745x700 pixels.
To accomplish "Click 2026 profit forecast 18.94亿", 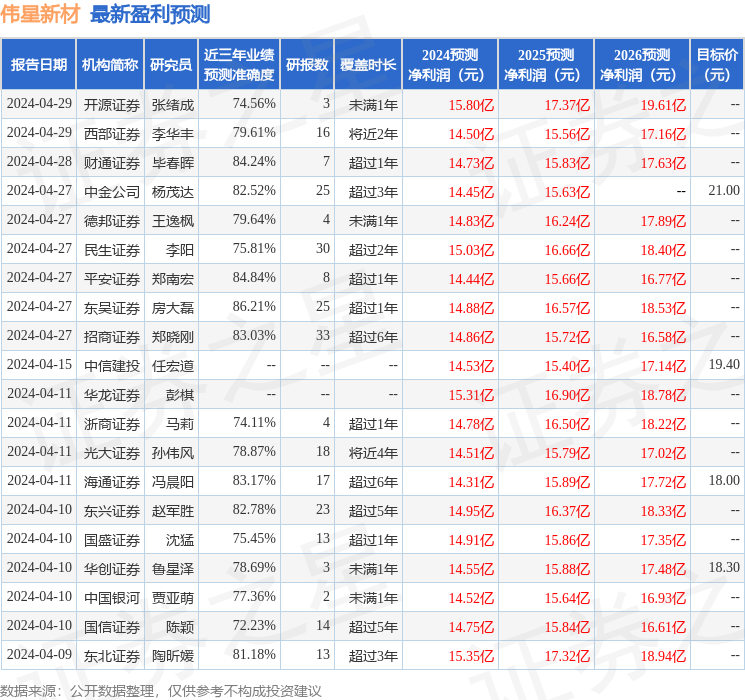I will pos(663,656).
